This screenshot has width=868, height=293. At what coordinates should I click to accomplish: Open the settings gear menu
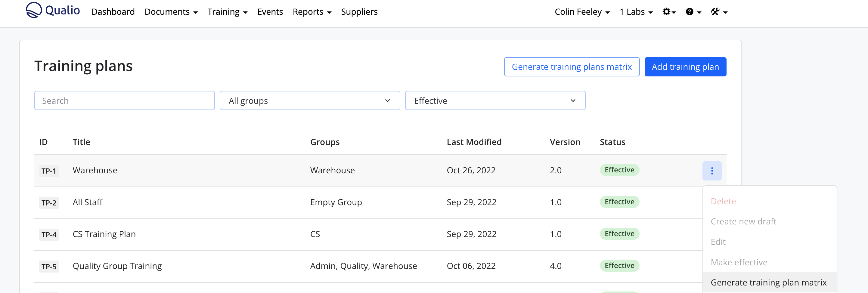tap(668, 12)
